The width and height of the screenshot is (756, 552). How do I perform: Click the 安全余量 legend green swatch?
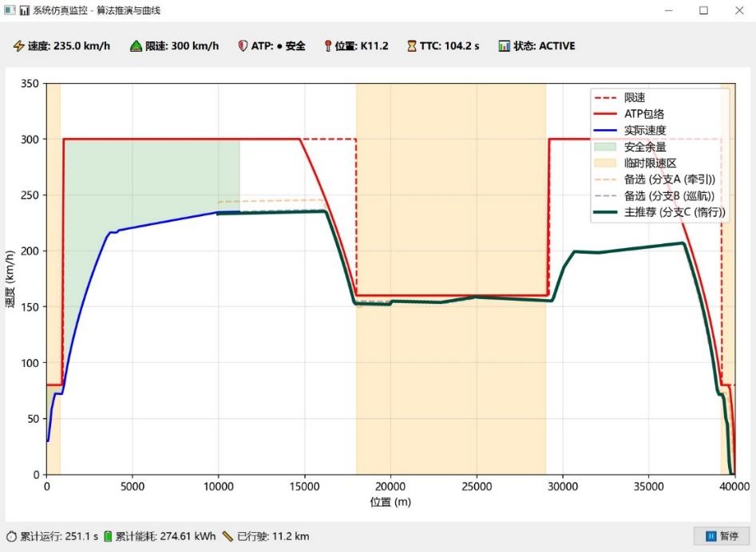click(606, 147)
